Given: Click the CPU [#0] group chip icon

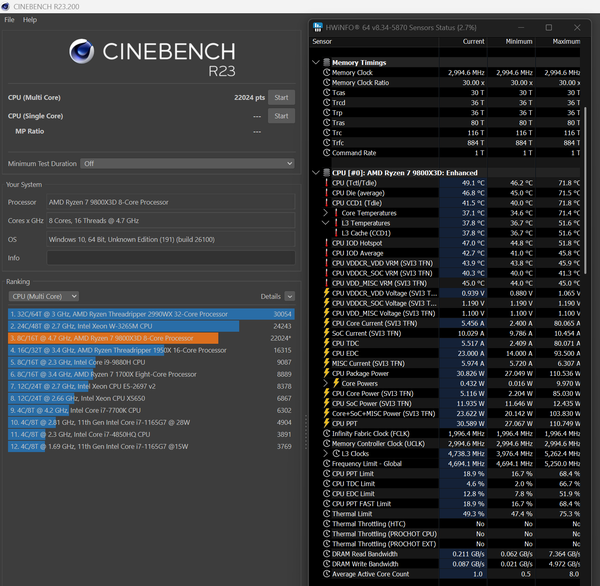Looking at the screenshot, I should point(326,173).
